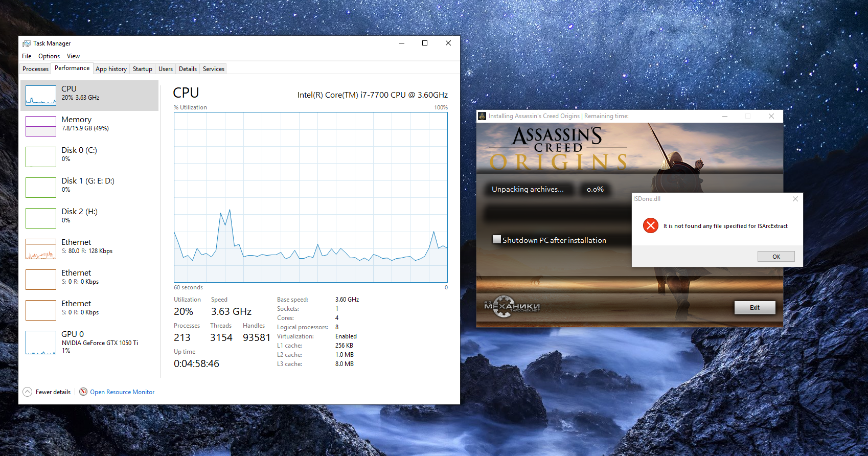Click the Handles count 93581
Image resolution: width=868 pixels, height=456 pixels.
click(x=257, y=338)
